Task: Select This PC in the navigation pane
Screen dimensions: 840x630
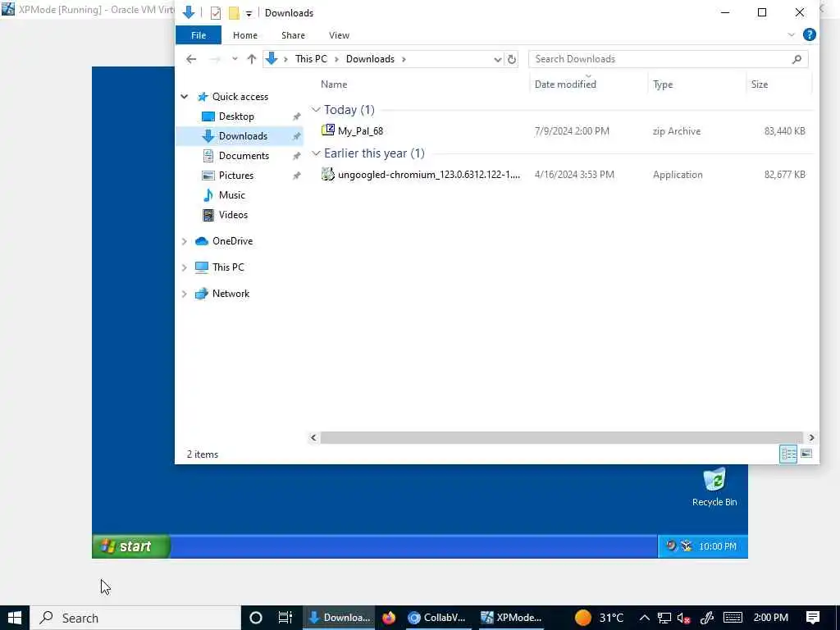Action: point(228,267)
